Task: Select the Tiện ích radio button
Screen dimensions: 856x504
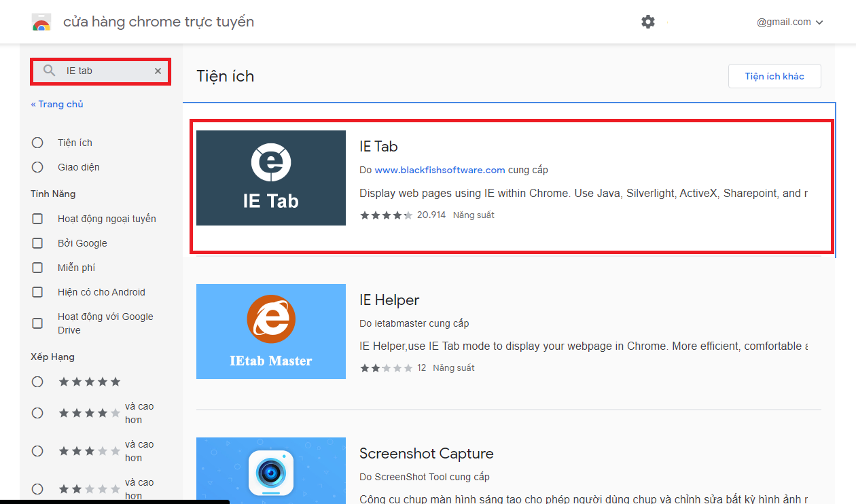Action: tap(37, 143)
